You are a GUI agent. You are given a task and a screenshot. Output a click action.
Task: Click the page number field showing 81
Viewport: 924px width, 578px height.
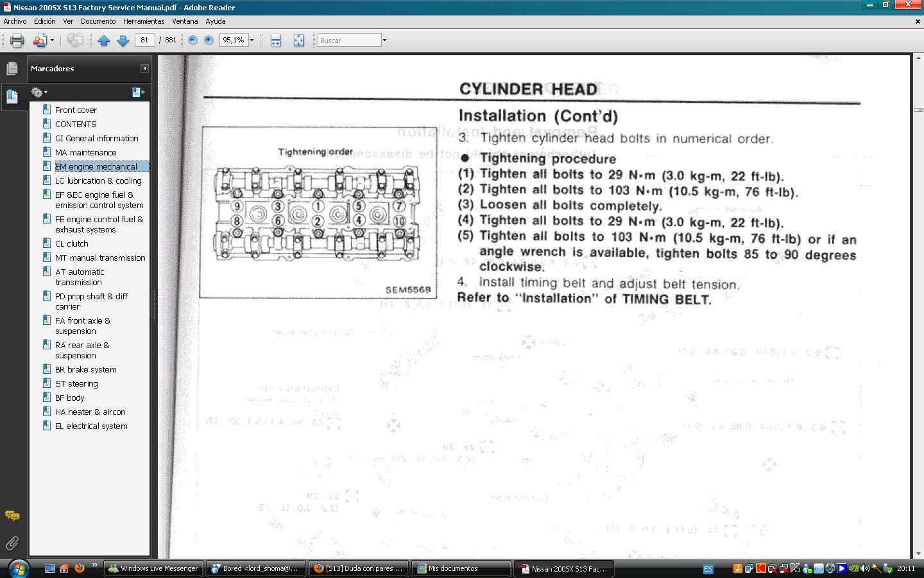coord(144,40)
